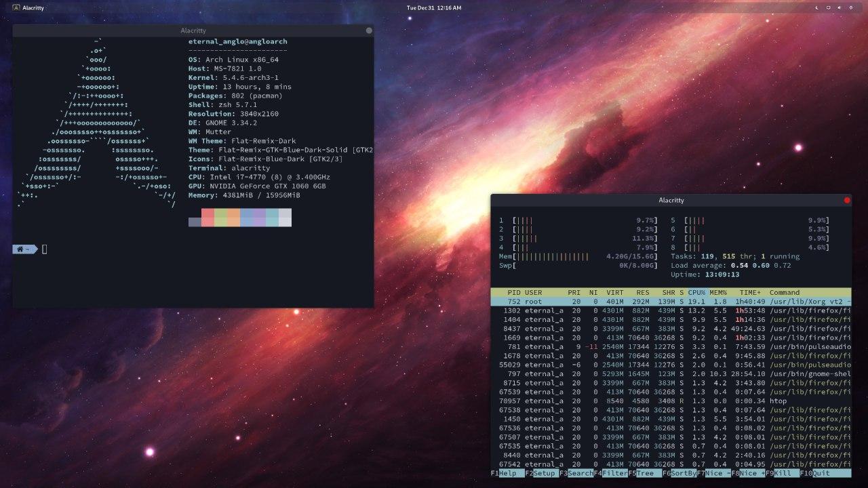Sort htop by the CPU% column header

pyautogui.click(x=696, y=292)
